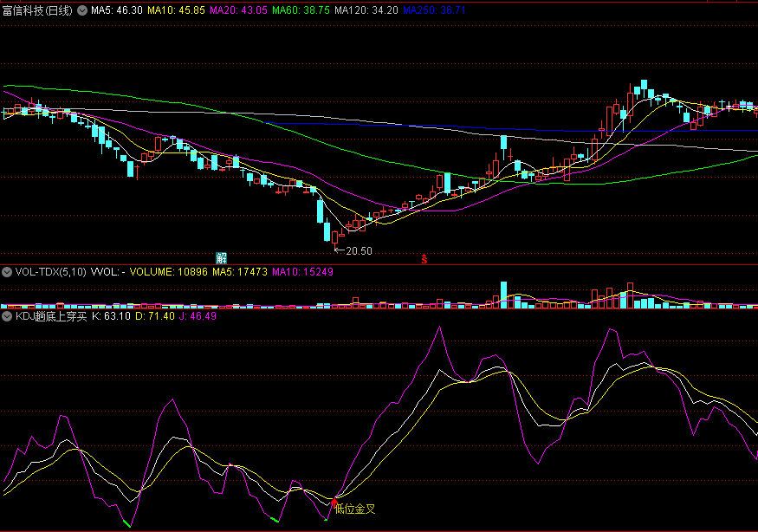Click the red S signal marker
The image size is (758, 532).
click(424, 259)
